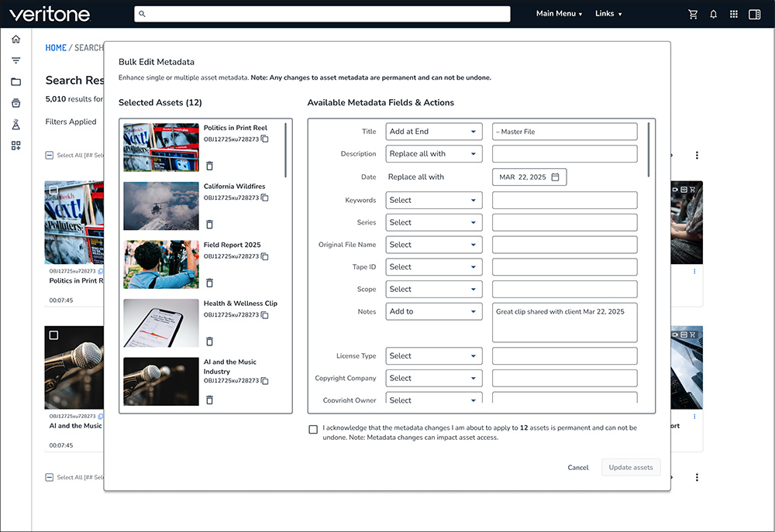The height and width of the screenshot is (532, 775).
Task: Open the Original File Name dropdown
Action: (434, 245)
